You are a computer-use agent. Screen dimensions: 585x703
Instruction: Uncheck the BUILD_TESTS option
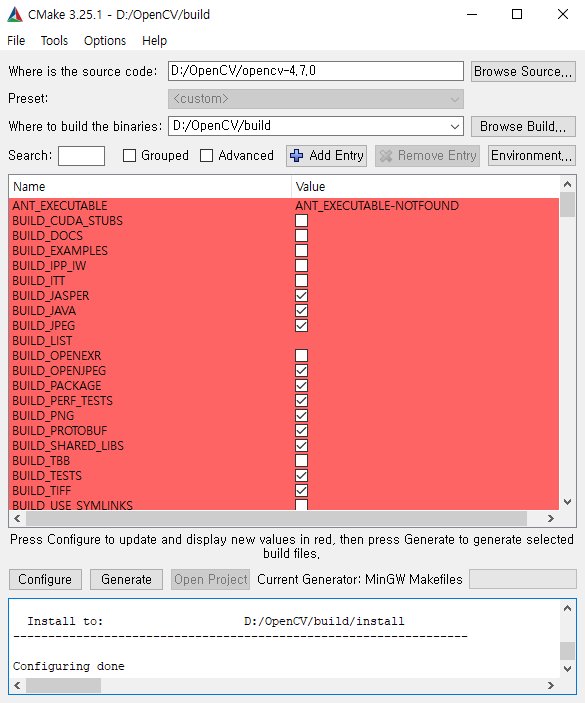[302, 476]
